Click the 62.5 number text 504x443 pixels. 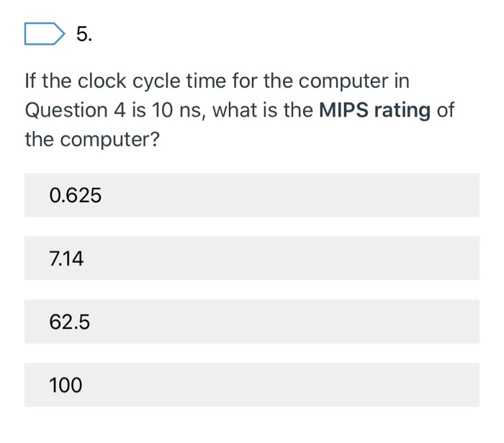click(69, 322)
